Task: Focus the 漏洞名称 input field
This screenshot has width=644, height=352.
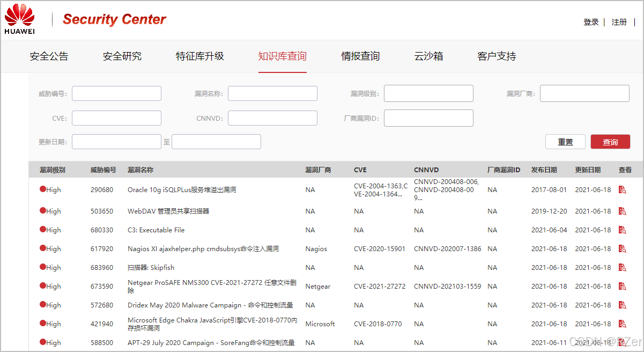Action: click(x=272, y=93)
